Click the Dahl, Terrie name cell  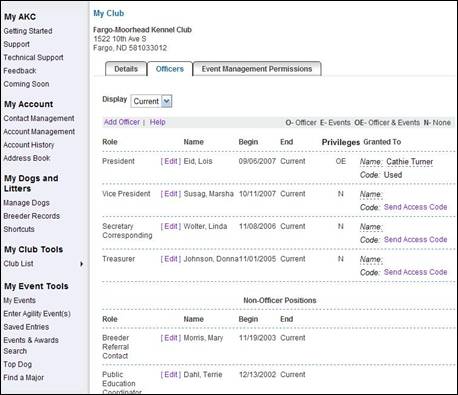(x=203, y=375)
